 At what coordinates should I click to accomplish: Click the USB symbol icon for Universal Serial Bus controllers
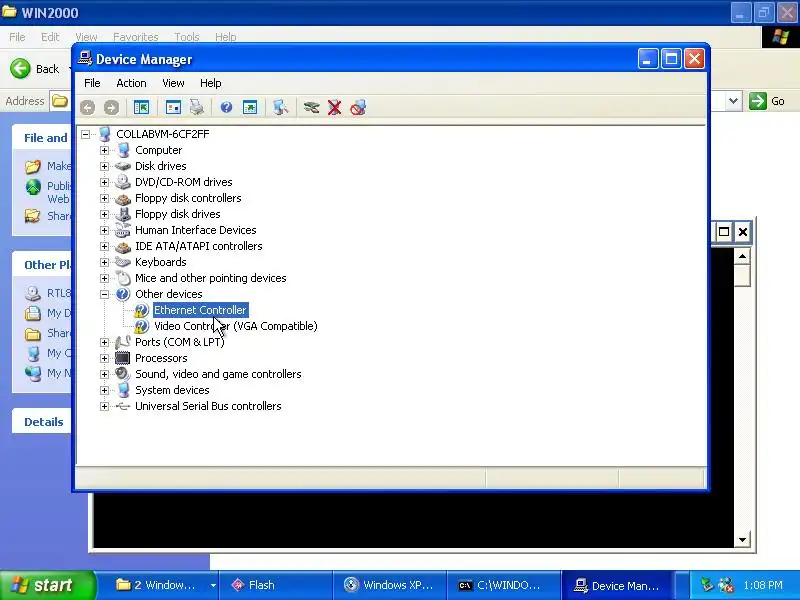(123, 406)
